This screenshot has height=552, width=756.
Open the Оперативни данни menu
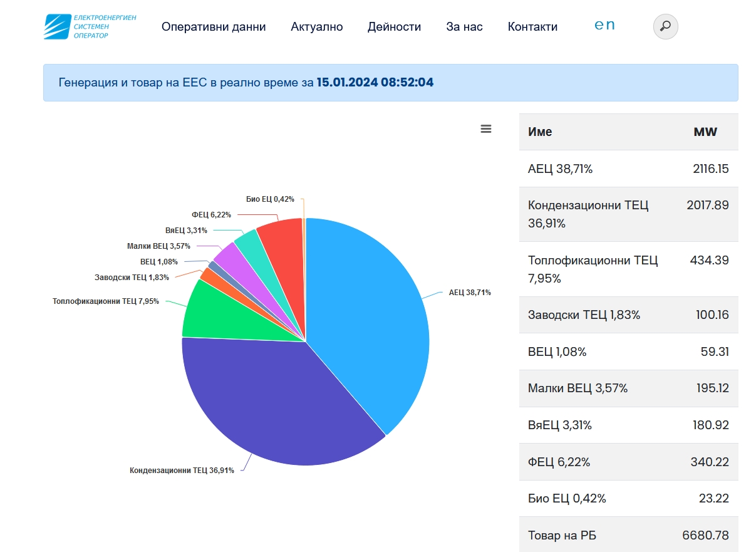coord(214,27)
